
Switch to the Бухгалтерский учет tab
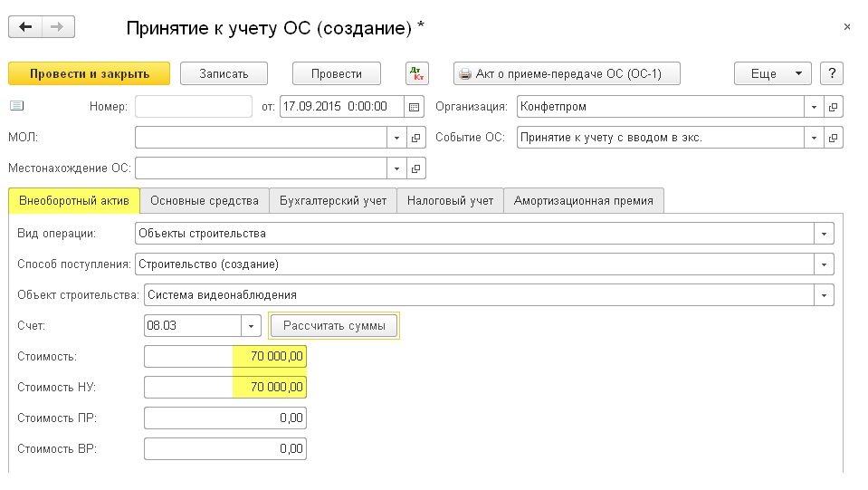(x=333, y=200)
